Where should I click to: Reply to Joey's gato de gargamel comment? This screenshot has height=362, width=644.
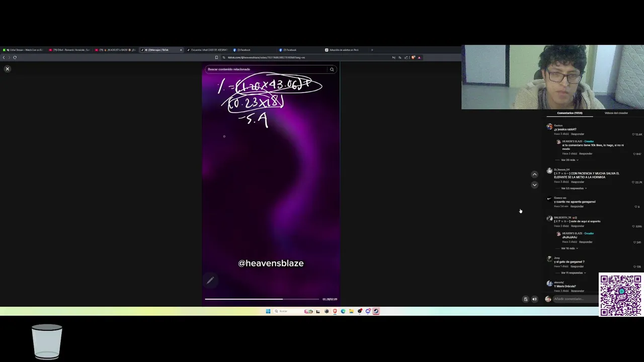click(578, 266)
